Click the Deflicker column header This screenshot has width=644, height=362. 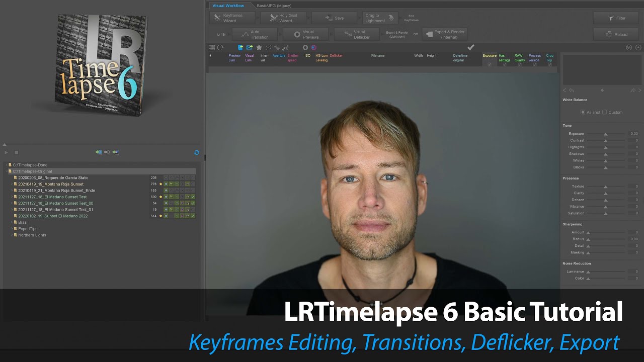336,56
